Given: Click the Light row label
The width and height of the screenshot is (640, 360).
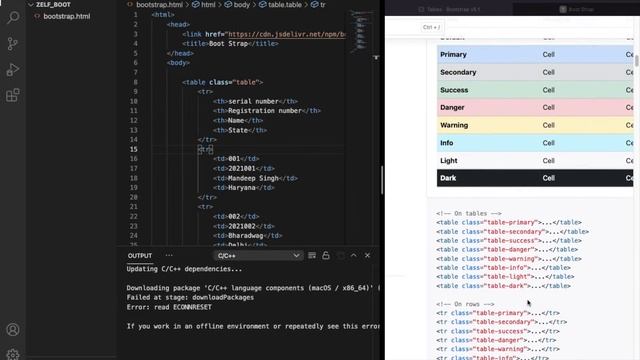Looking at the screenshot, I should (x=449, y=161).
